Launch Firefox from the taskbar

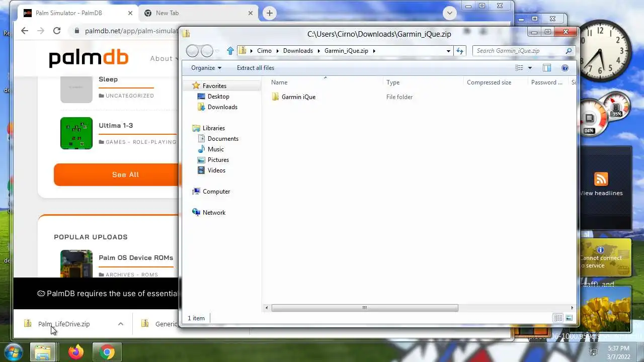click(76, 352)
